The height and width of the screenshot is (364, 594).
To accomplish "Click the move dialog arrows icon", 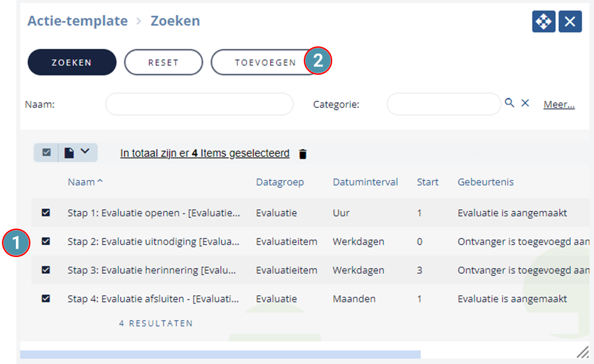I will [544, 22].
